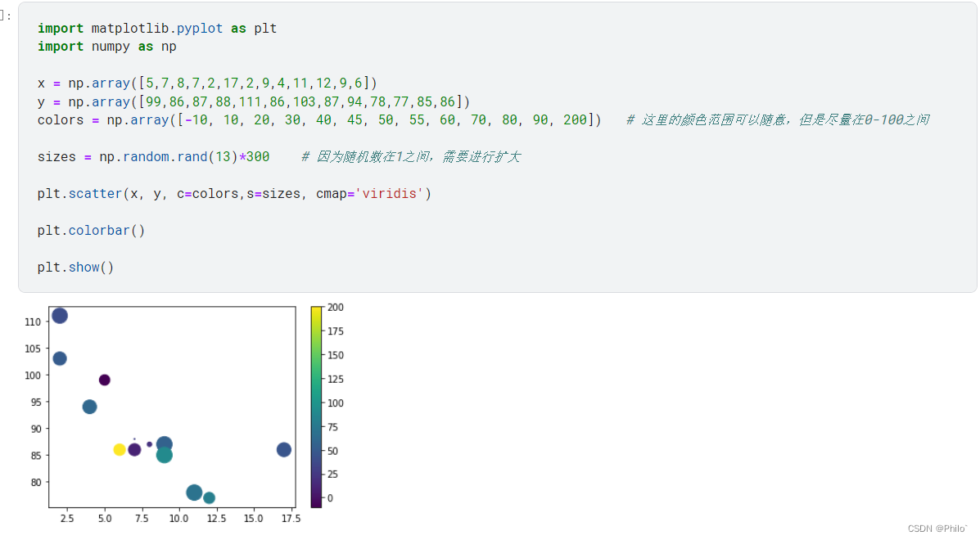Click the colors = np.array definition
Viewport: 980px width, 540px height.
319,119
